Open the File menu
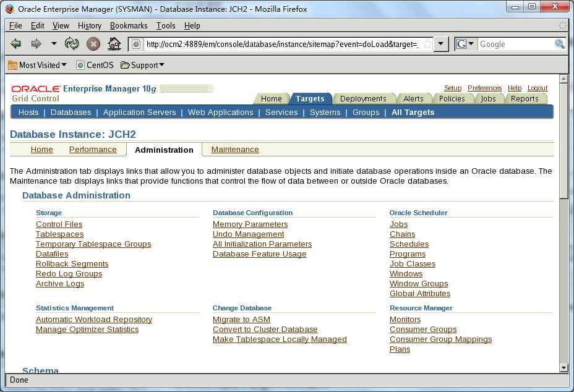 click(15, 25)
